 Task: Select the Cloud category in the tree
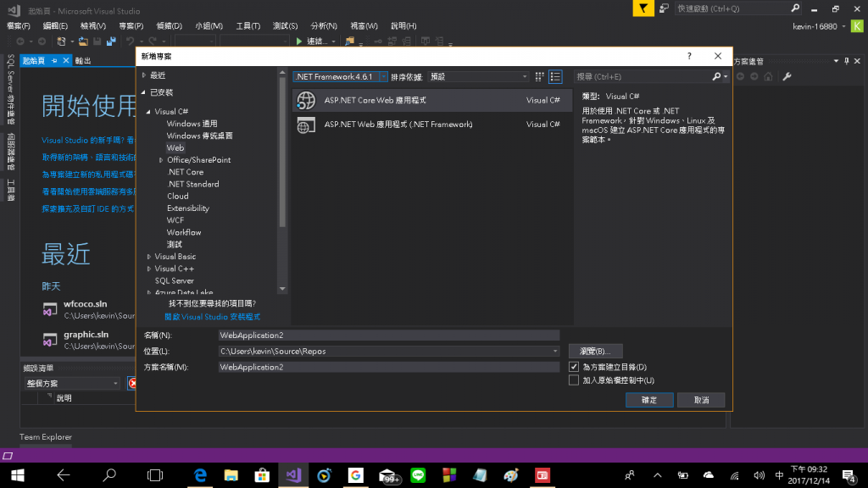178,197
